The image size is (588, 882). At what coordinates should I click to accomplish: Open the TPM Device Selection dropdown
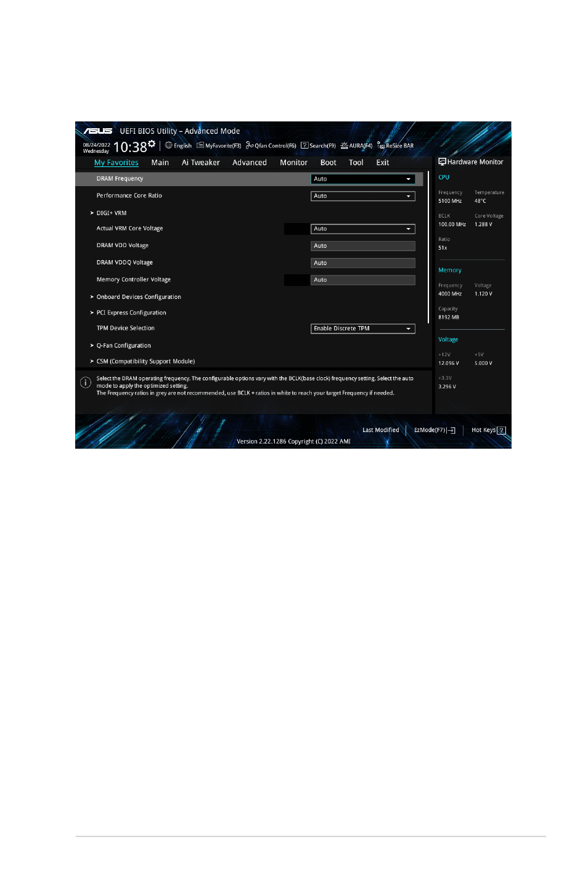[x=362, y=329]
